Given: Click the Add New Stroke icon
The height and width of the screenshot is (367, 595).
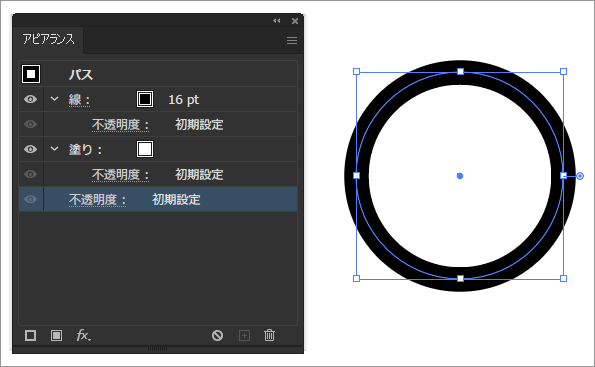Looking at the screenshot, I should coord(30,335).
